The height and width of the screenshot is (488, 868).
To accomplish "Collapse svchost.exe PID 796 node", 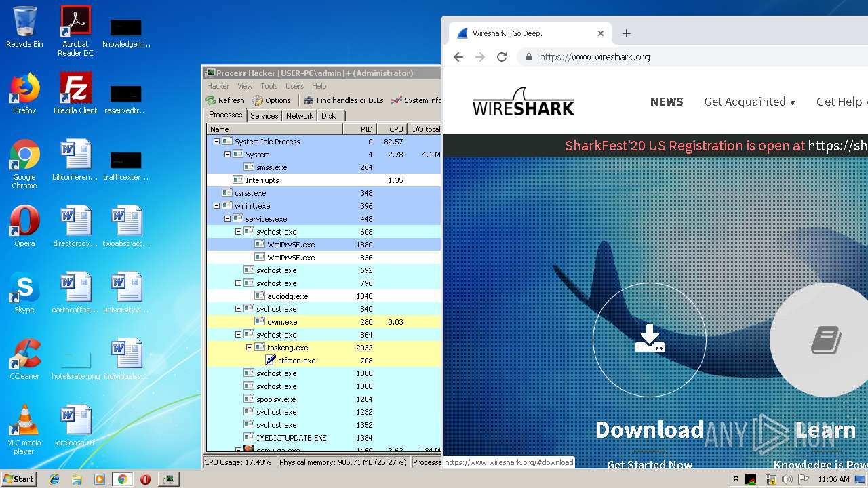I will [x=238, y=283].
